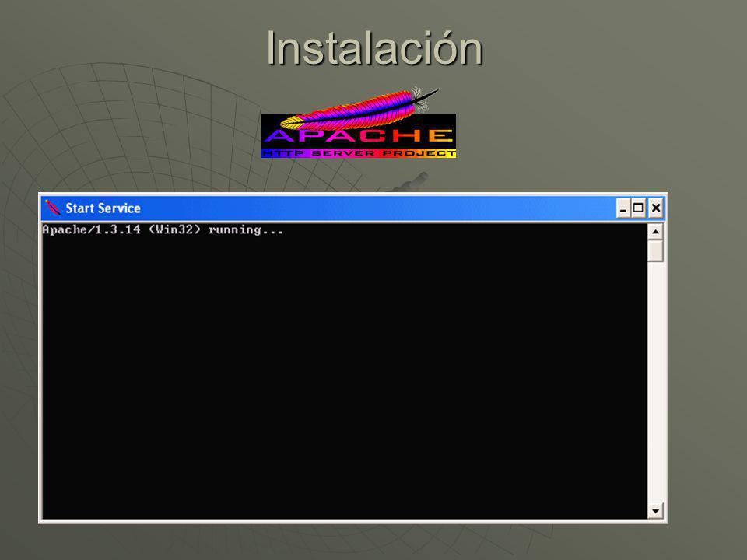Click the 'Apache/1.3.14 (Win32) running...' line
This screenshot has height=560, width=747.
[x=163, y=230]
